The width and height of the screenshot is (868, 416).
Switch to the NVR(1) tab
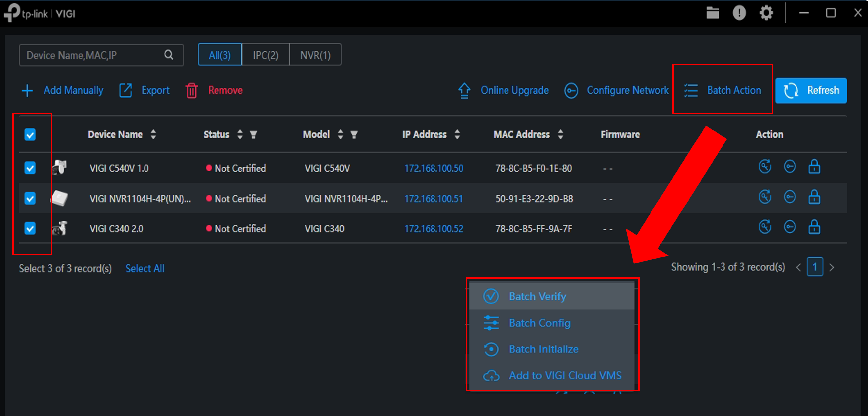[315, 55]
